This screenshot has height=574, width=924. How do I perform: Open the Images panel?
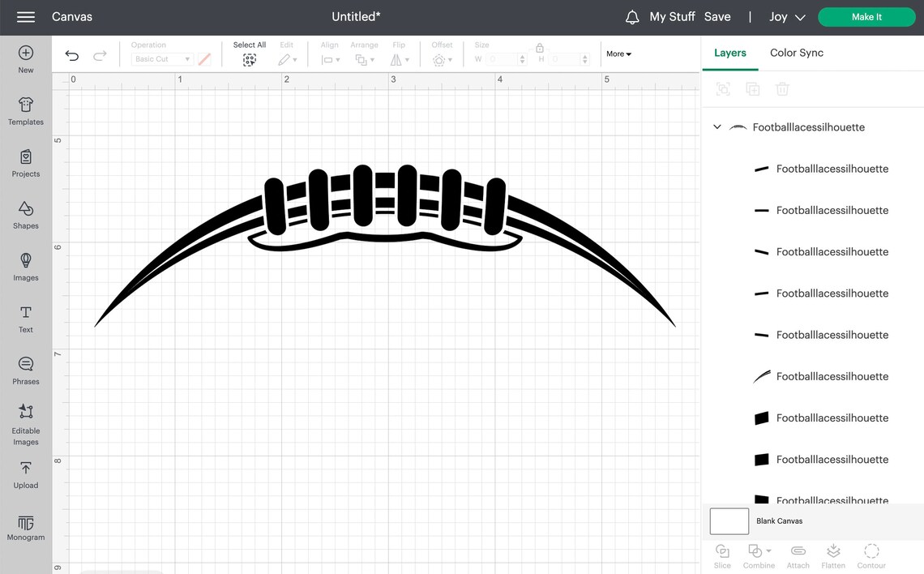pos(25,265)
